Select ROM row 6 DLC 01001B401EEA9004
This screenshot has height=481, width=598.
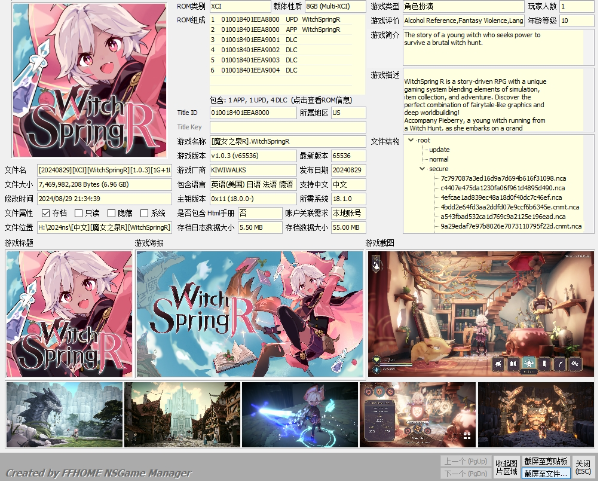(281, 70)
